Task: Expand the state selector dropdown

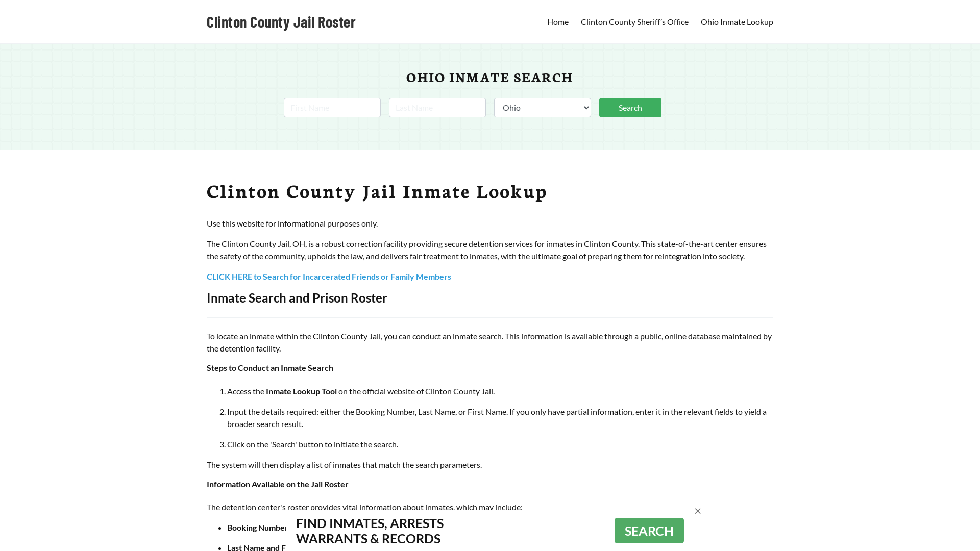Action: click(x=543, y=108)
